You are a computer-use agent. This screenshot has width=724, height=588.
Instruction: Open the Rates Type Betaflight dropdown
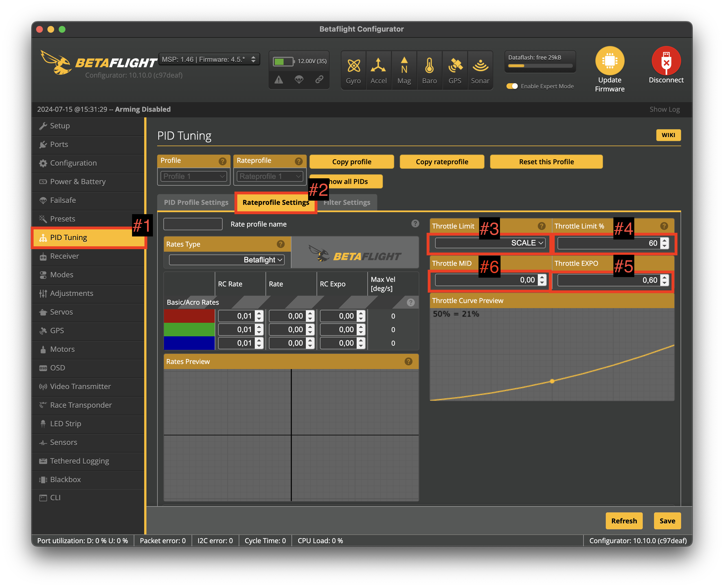pyautogui.click(x=227, y=260)
